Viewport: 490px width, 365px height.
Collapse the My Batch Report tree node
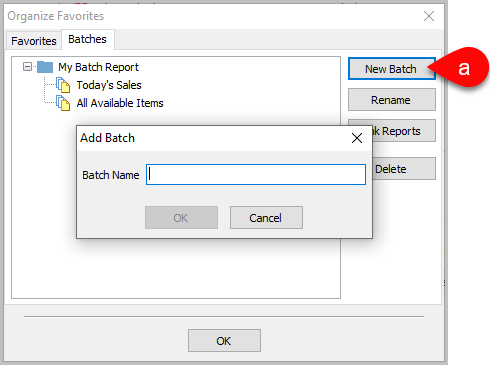pyautogui.click(x=27, y=67)
